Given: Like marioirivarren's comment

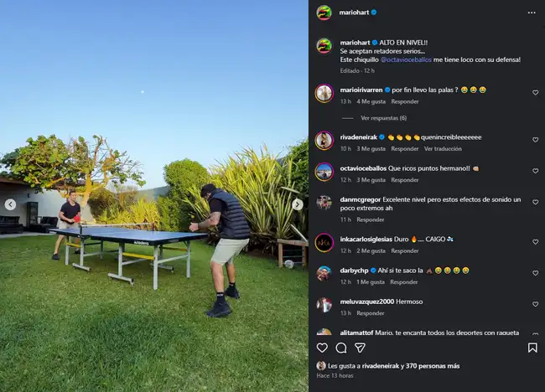Looking at the screenshot, I should 535,92.
